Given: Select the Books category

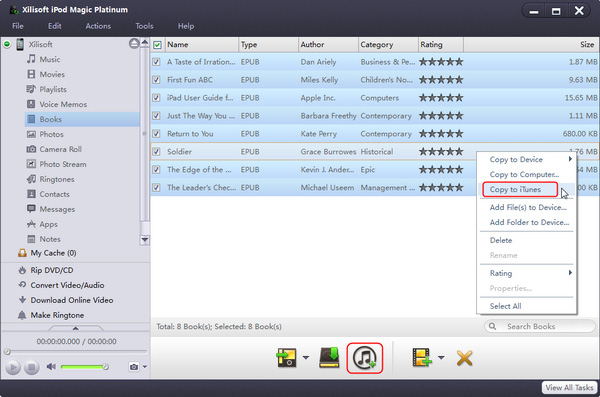Looking at the screenshot, I should 82,119.
